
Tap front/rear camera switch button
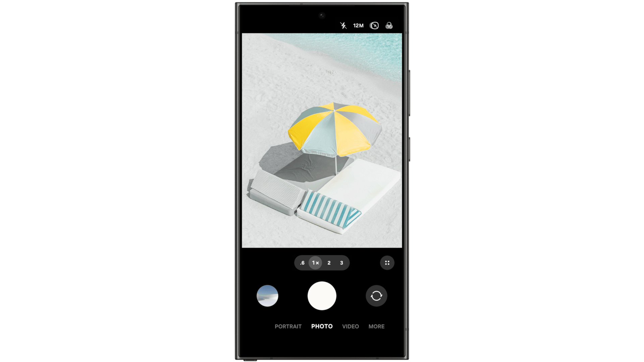coord(376,296)
